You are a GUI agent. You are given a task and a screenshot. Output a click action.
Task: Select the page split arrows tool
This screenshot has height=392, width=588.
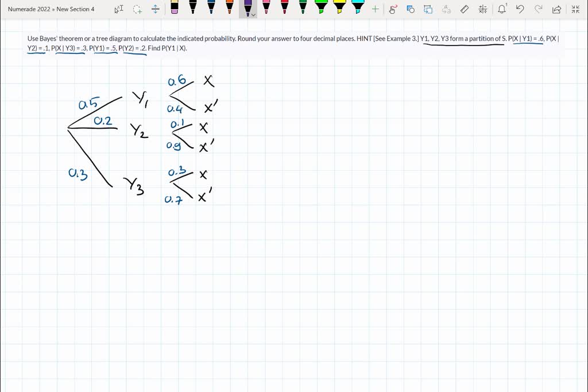pos(155,9)
